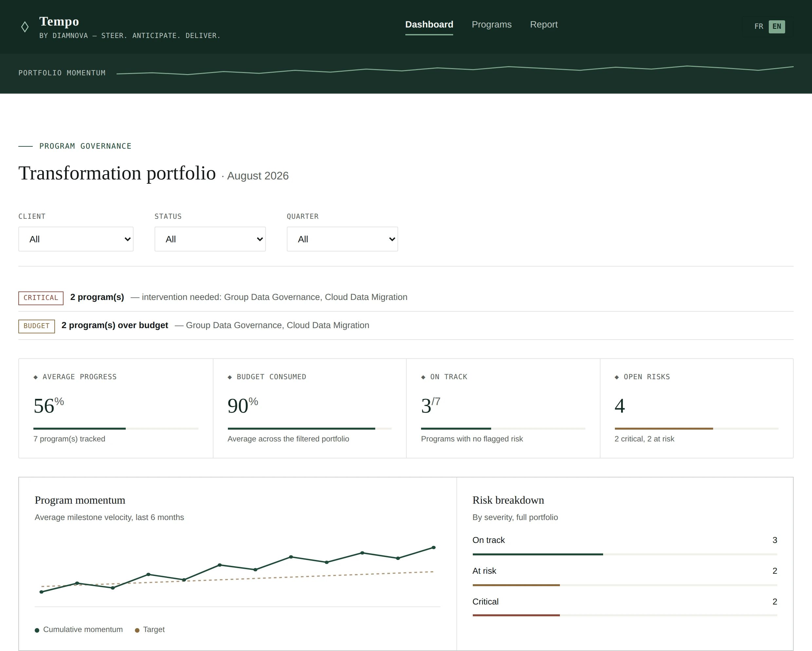
Task: Switch language to FR
Action: coord(759,27)
